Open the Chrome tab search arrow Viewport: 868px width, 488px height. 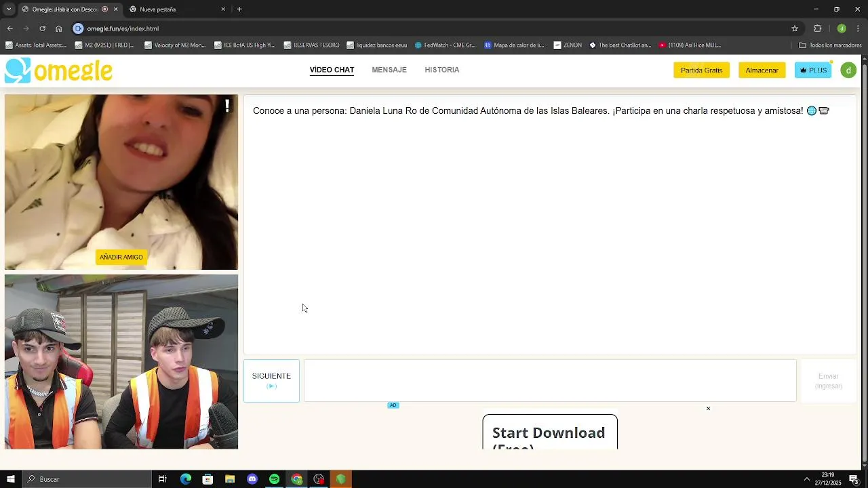[x=9, y=9]
